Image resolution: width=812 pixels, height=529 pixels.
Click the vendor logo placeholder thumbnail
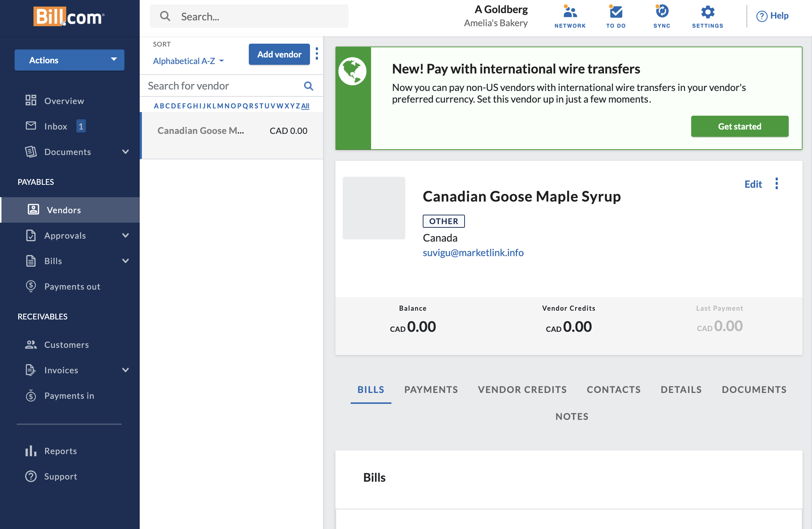(x=374, y=208)
